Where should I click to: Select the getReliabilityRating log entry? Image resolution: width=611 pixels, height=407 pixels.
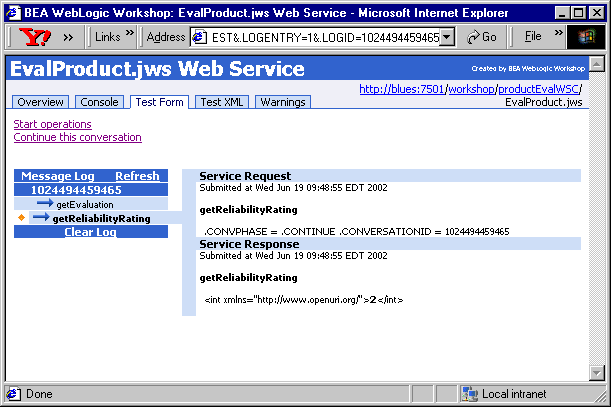101,218
